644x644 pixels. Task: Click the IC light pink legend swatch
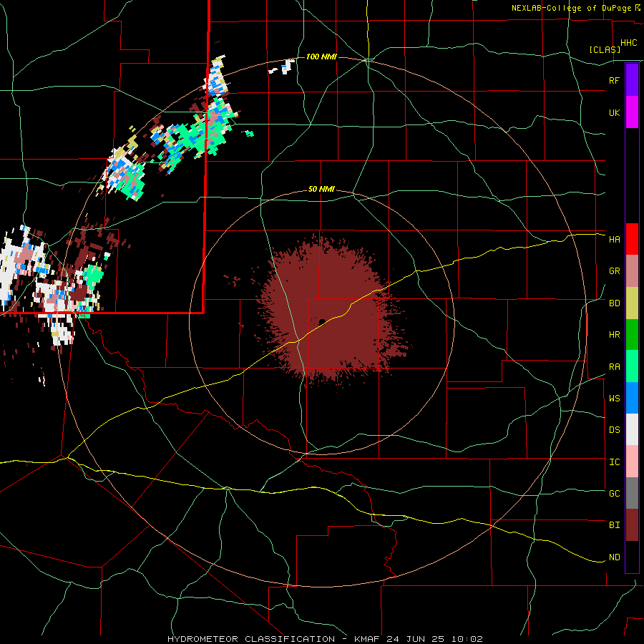tap(632, 462)
